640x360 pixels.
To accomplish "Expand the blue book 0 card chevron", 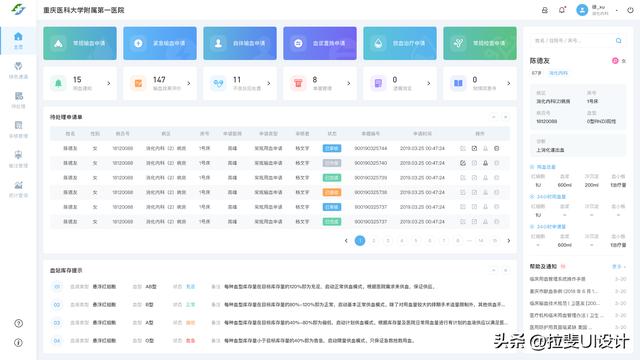I will (x=509, y=83).
